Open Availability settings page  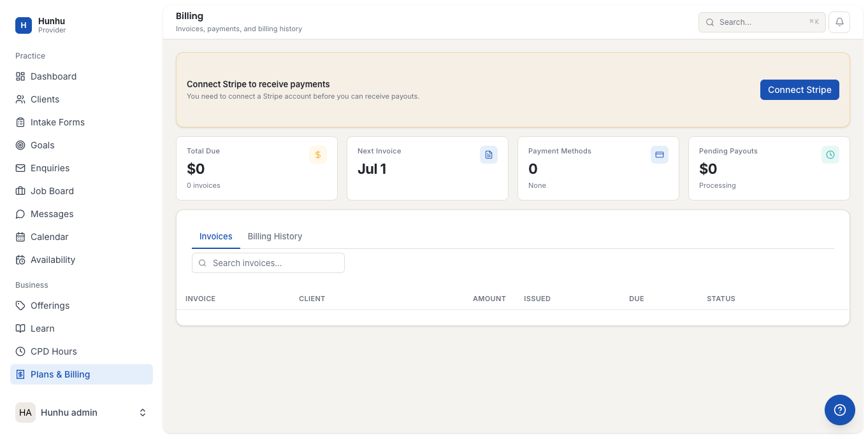pos(82,260)
